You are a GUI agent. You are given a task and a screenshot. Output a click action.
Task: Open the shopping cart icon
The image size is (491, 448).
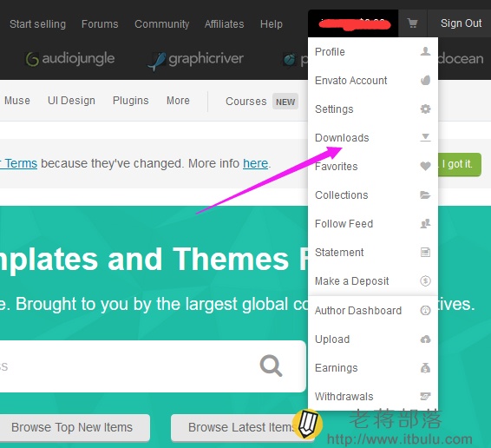click(x=412, y=23)
